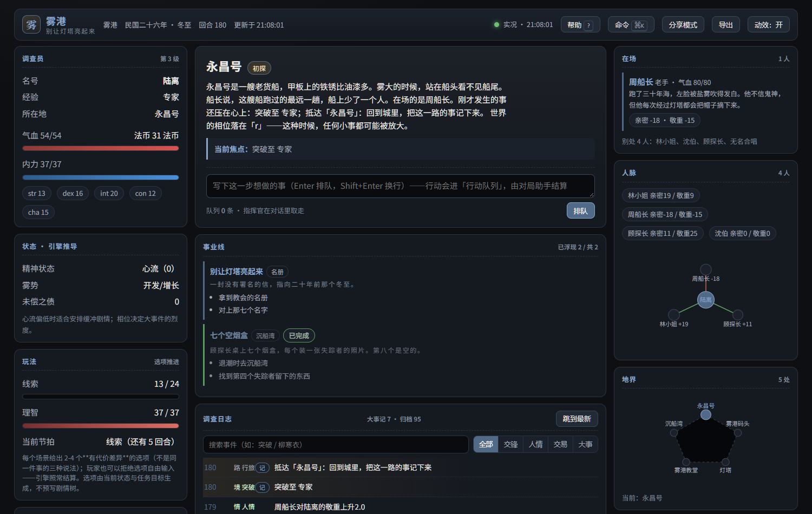Viewport: 812px width, 514px height.
Task: Focus the action text box starting 写下这一步想做的事
Action: coord(401,186)
